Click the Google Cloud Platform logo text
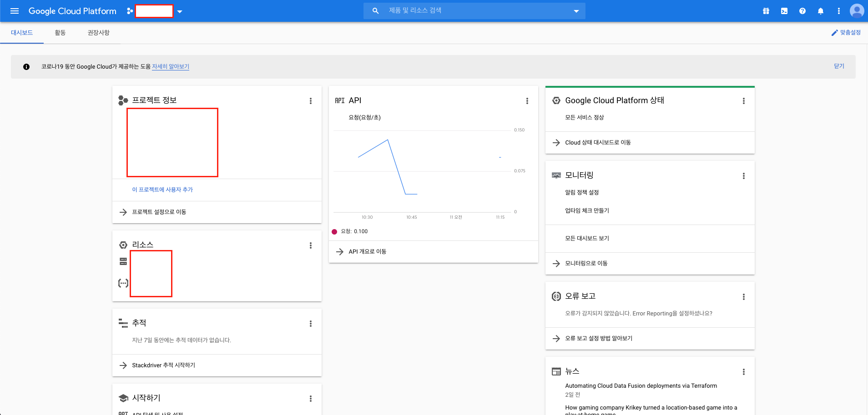 click(72, 11)
